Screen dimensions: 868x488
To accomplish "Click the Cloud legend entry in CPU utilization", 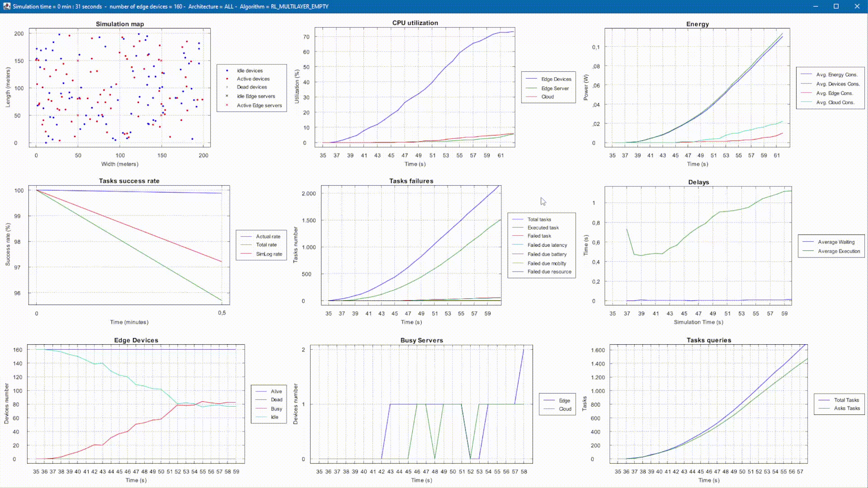I will coord(547,97).
